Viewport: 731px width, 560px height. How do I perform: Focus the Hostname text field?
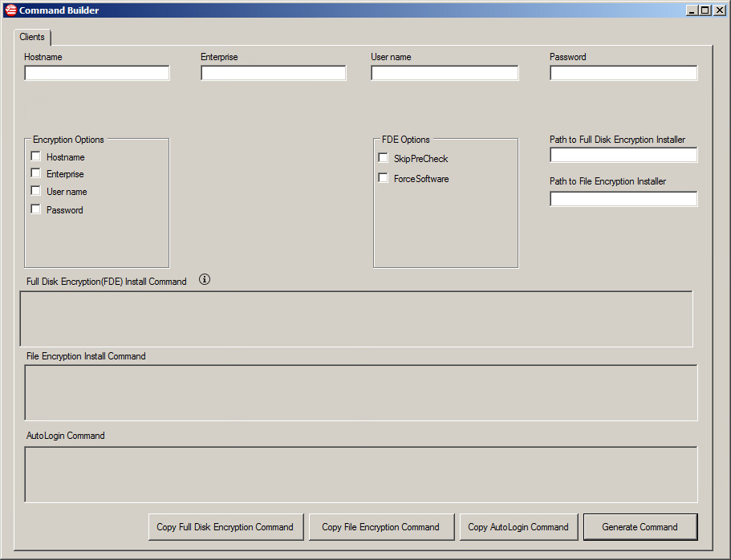point(97,73)
